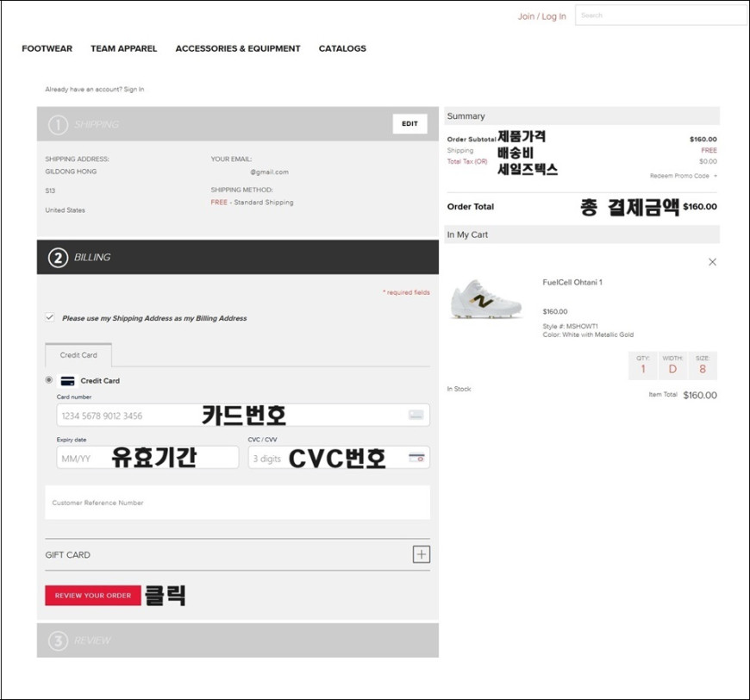Focus the card number field

(243, 415)
